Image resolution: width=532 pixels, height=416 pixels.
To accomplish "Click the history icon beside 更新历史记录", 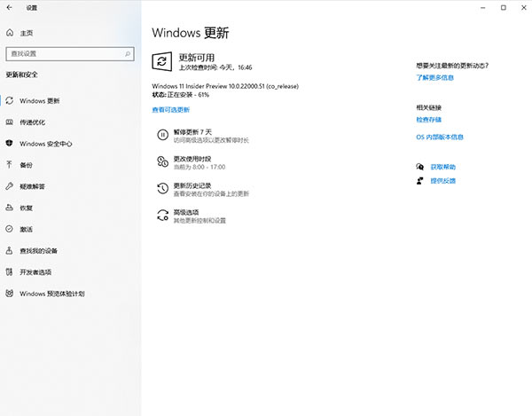I will [x=162, y=189].
